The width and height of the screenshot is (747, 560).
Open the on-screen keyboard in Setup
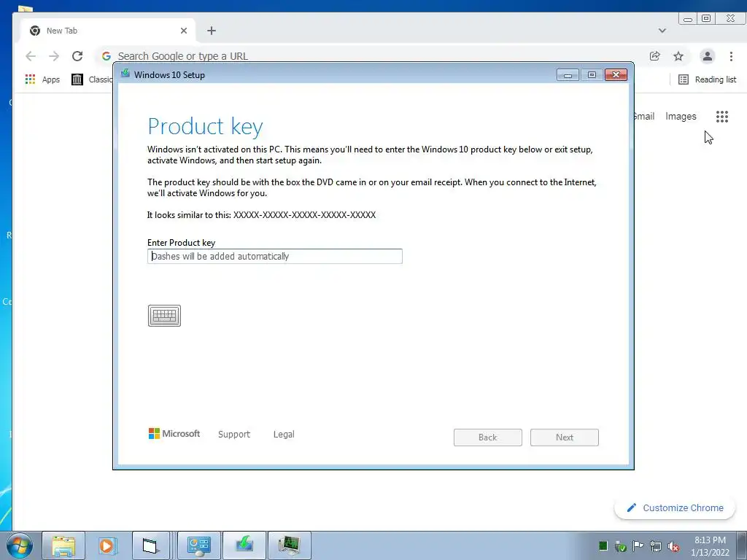click(164, 316)
